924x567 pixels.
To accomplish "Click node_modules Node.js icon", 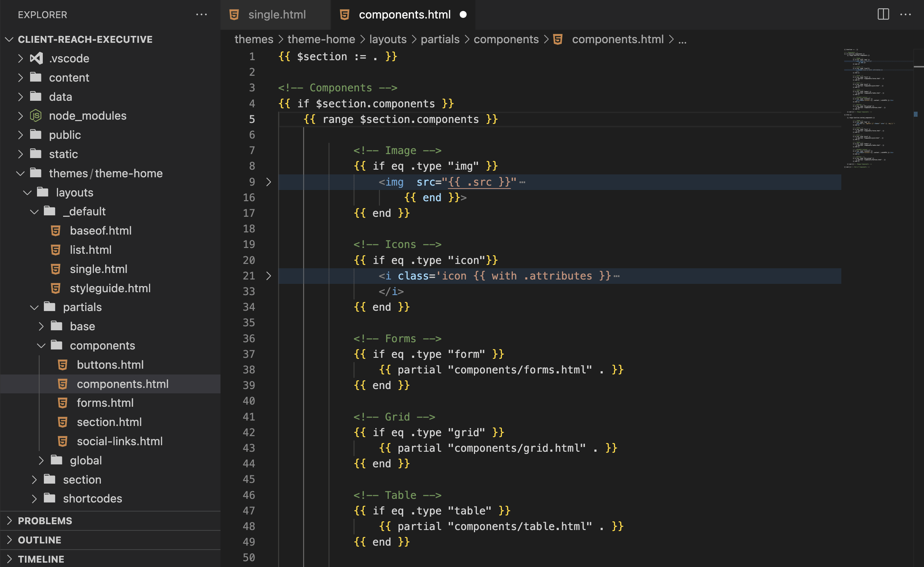I will click(36, 116).
